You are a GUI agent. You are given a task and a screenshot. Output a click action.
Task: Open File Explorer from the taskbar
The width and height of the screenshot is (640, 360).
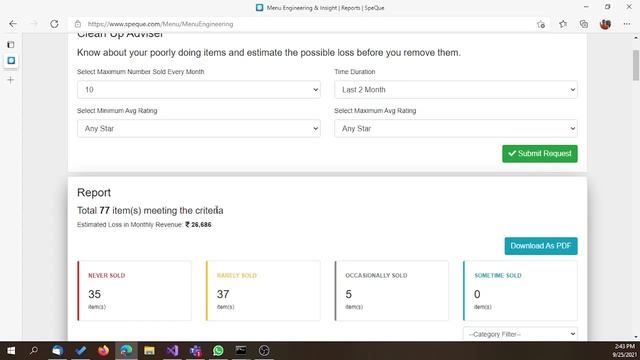149,351
